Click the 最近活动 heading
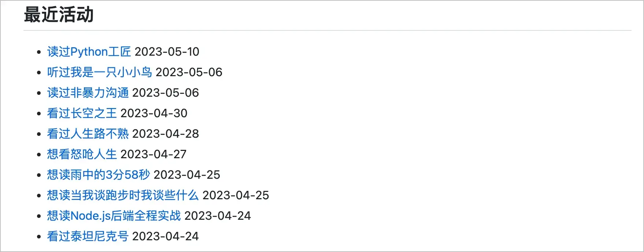644x252 pixels. point(59,15)
